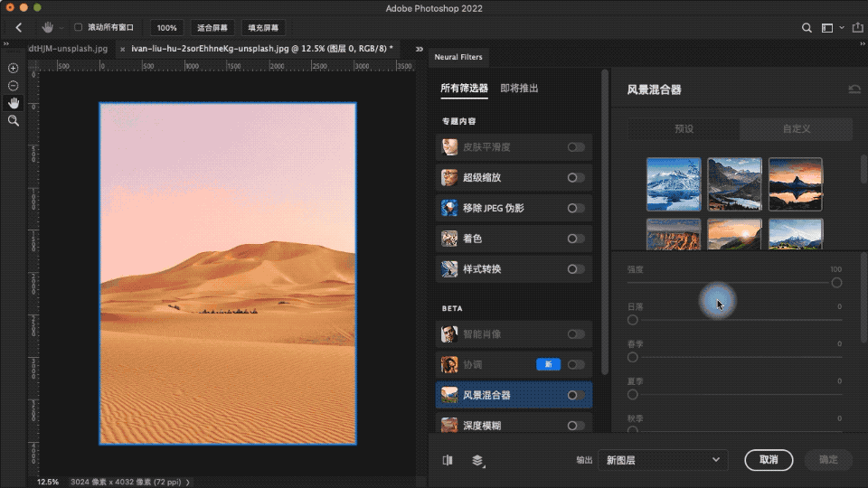Toggle the 风景混合器 filter switch
868x488 pixels.
[575, 395]
